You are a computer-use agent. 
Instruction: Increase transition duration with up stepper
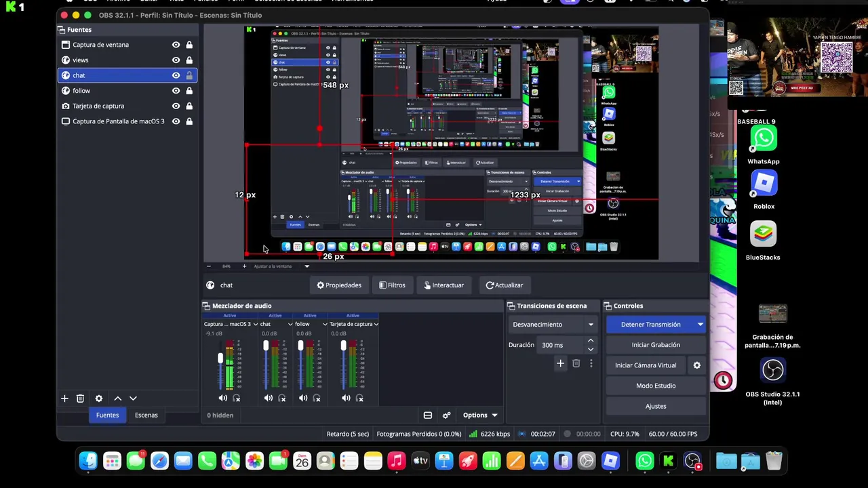coord(591,341)
